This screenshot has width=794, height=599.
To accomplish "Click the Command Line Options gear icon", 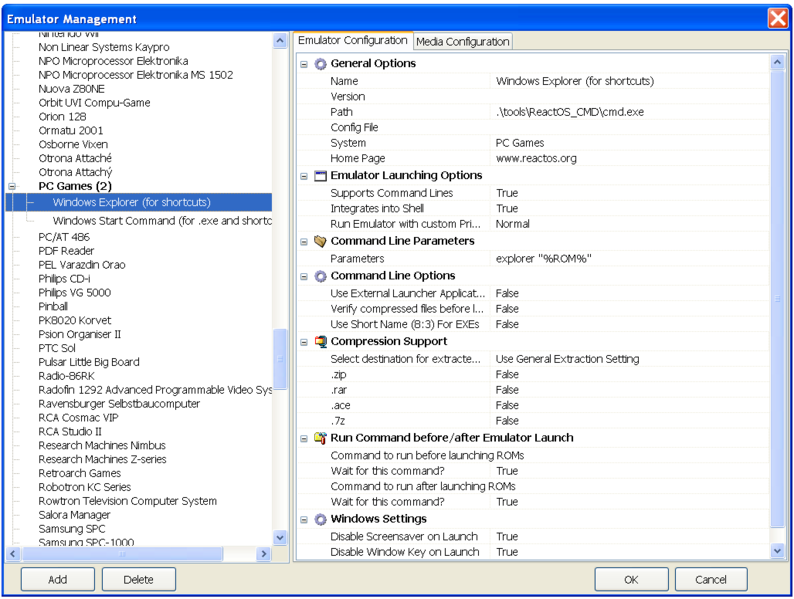I will tap(320, 276).
